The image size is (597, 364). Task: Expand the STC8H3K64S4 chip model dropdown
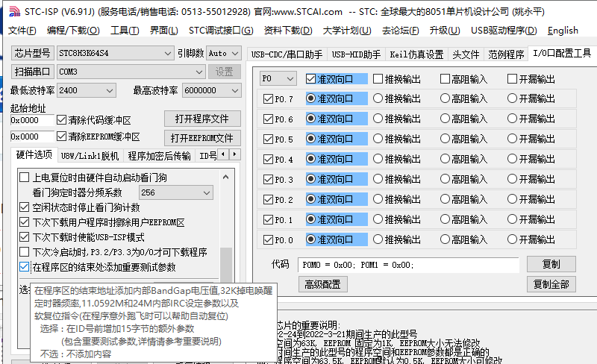coord(167,53)
